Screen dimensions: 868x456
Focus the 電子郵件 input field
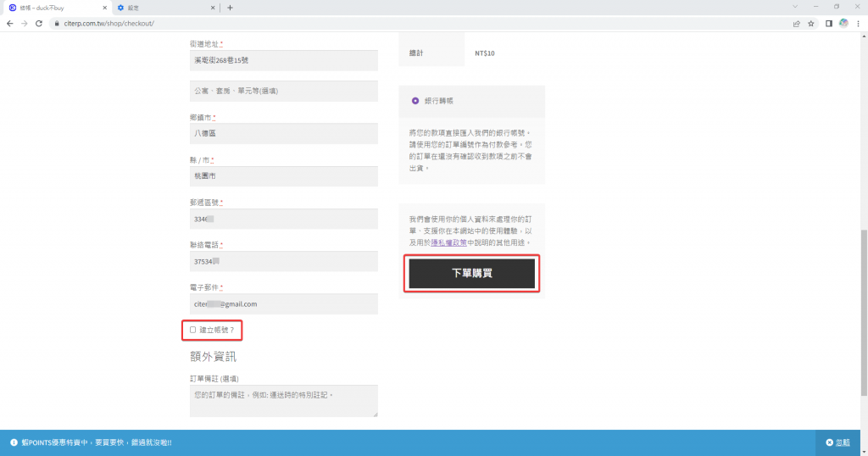(283, 303)
